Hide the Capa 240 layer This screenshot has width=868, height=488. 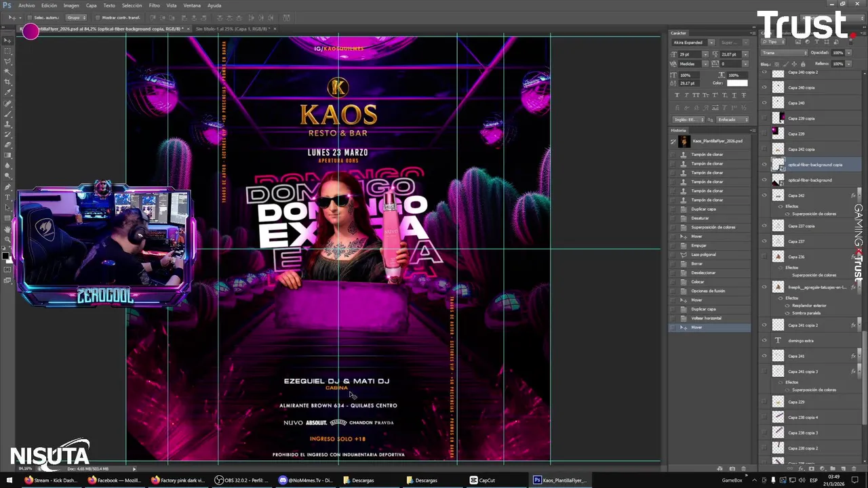tap(764, 103)
